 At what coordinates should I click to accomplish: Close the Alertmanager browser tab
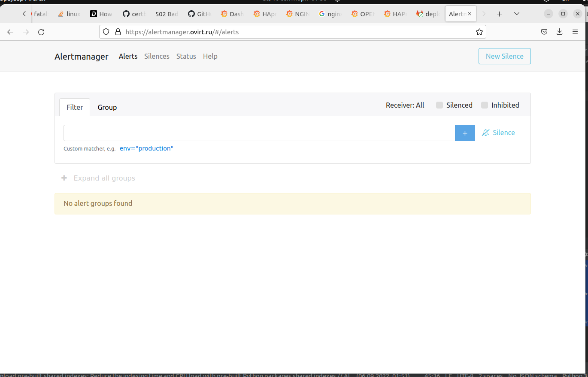[x=470, y=14]
